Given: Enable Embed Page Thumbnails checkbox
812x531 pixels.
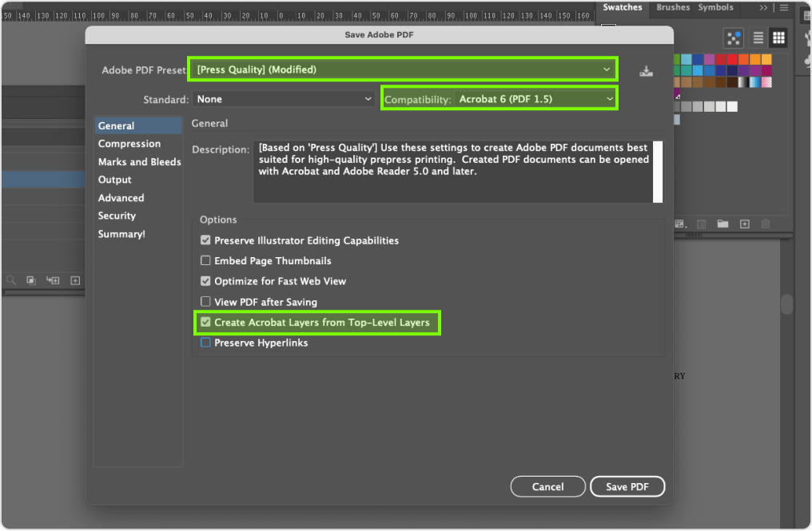Looking at the screenshot, I should pos(205,261).
